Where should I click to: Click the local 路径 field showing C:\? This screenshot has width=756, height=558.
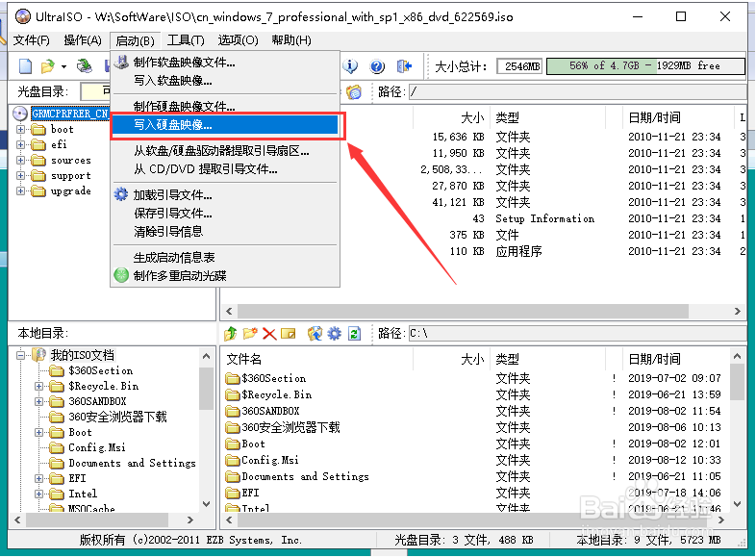(578, 333)
